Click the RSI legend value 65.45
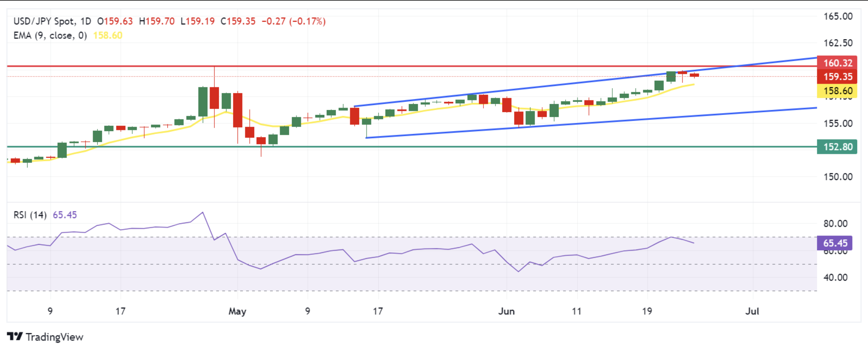The width and height of the screenshot is (868, 348). [65, 215]
